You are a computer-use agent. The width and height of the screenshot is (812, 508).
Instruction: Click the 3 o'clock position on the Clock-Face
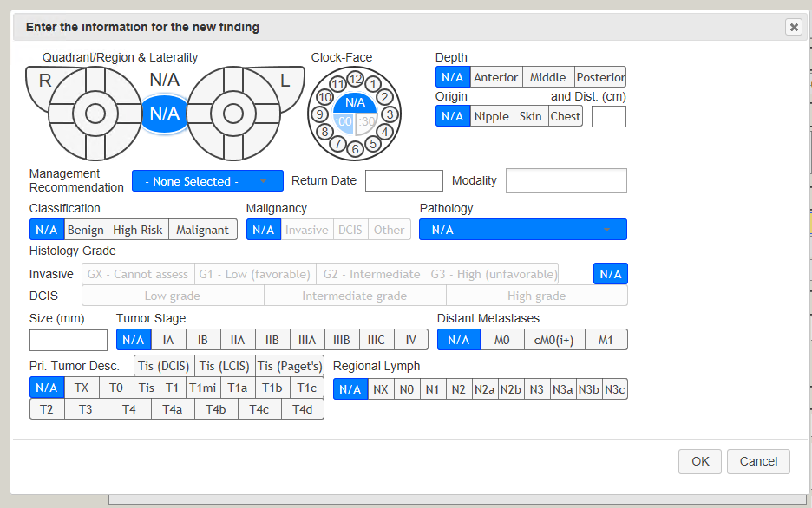390,114
